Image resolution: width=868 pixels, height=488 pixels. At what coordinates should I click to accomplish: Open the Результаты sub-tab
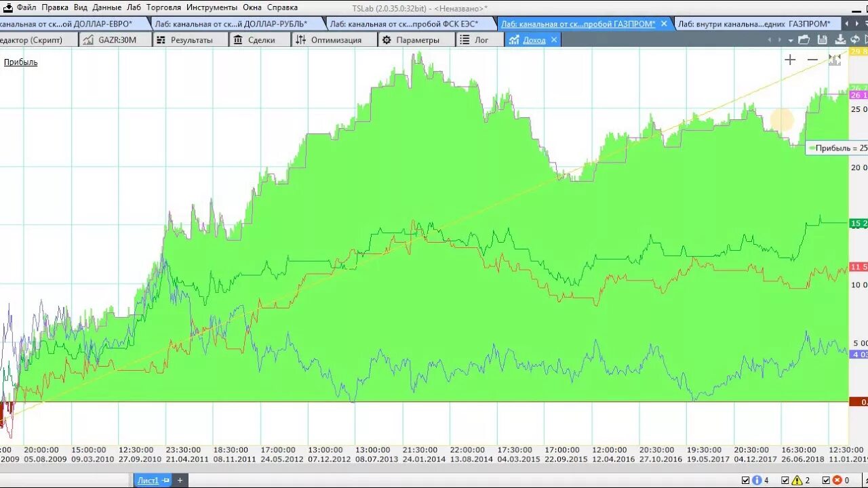point(191,40)
